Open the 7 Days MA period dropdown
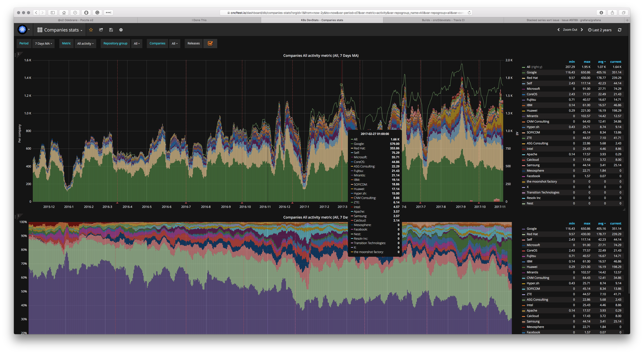The width and height of the screenshot is (644, 354). [x=43, y=43]
